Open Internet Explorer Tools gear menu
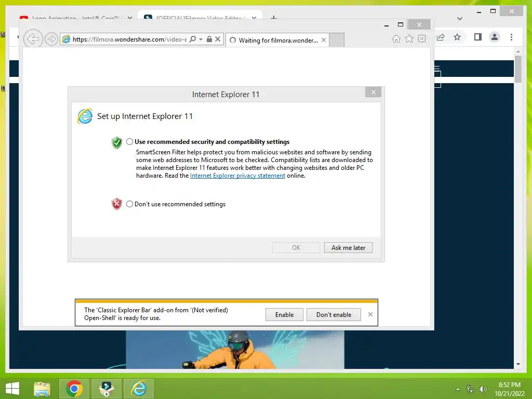Screen dimensions: 532x399 (x=422, y=38)
